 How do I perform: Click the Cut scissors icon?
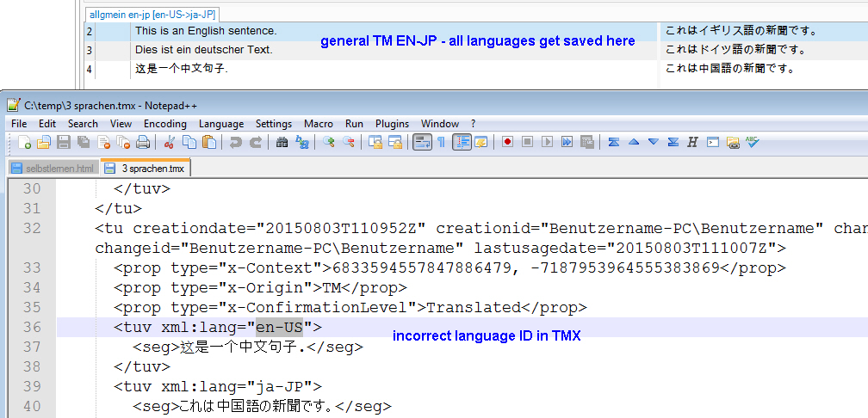tap(170, 143)
